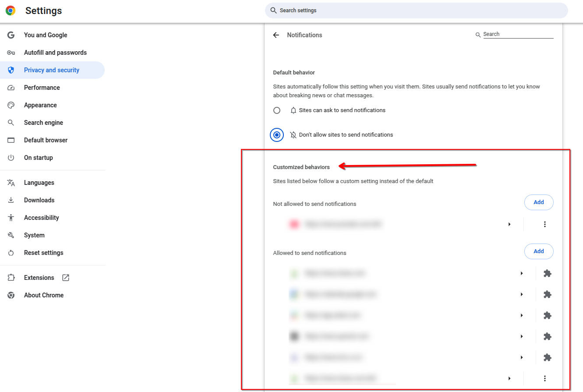Open the Privacy and security section icon
Screen dimensions: 583x392
pos(11,70)
